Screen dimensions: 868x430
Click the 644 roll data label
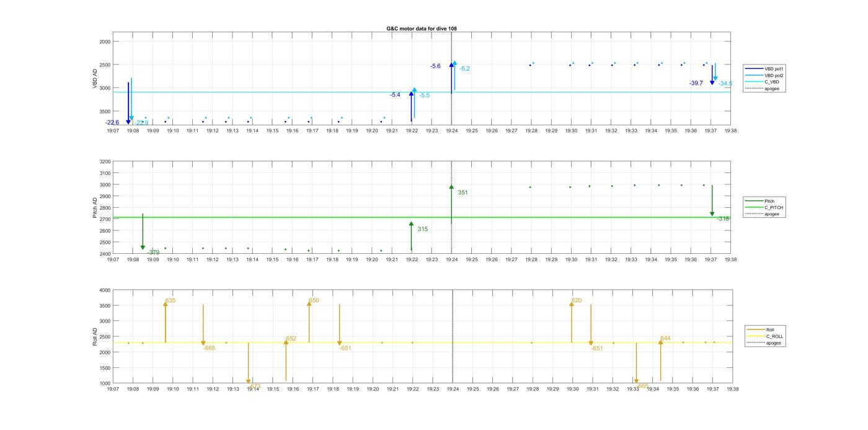pos(665,339)
